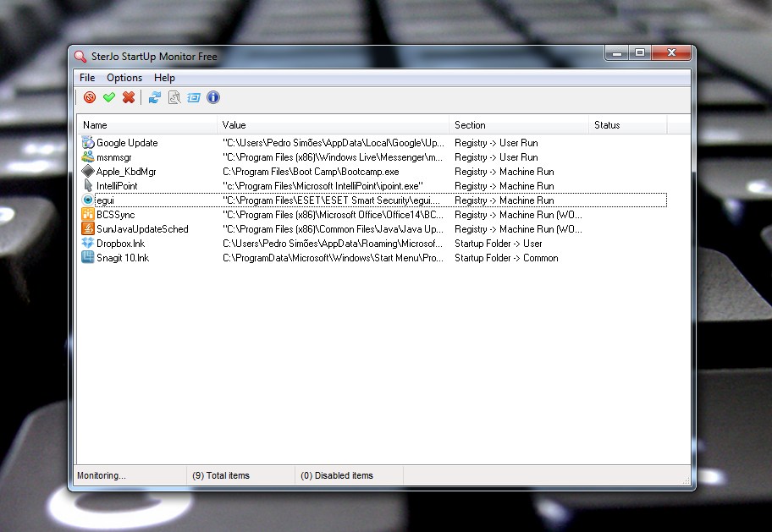Click the IntelliPoint mouse pointer icon

pyautogui.click(x=88, y=185)
